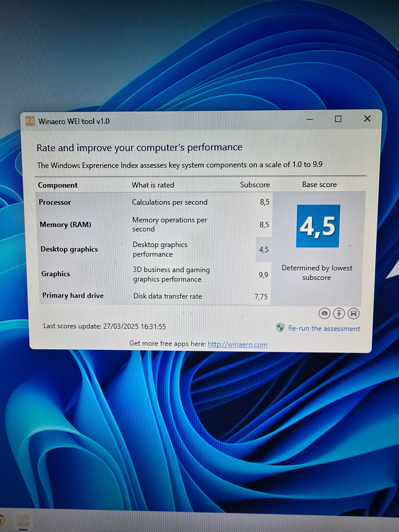Click the Desktop graphics performance description

(160, 249)
